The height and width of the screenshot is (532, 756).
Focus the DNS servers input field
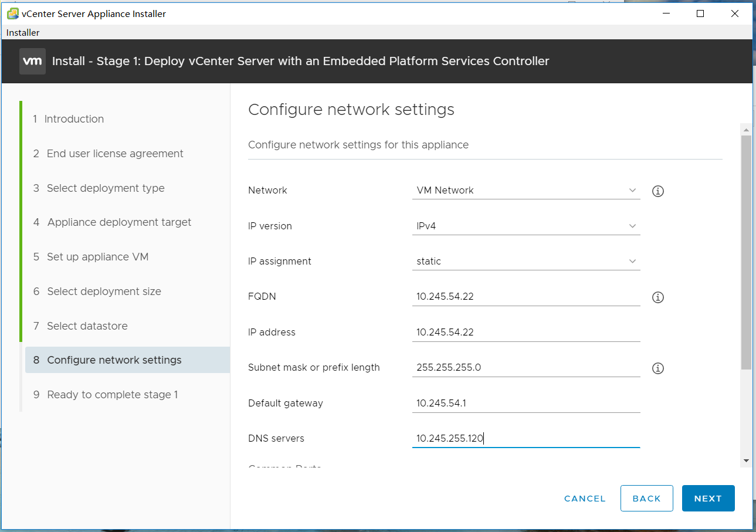[x=526, y=438]
